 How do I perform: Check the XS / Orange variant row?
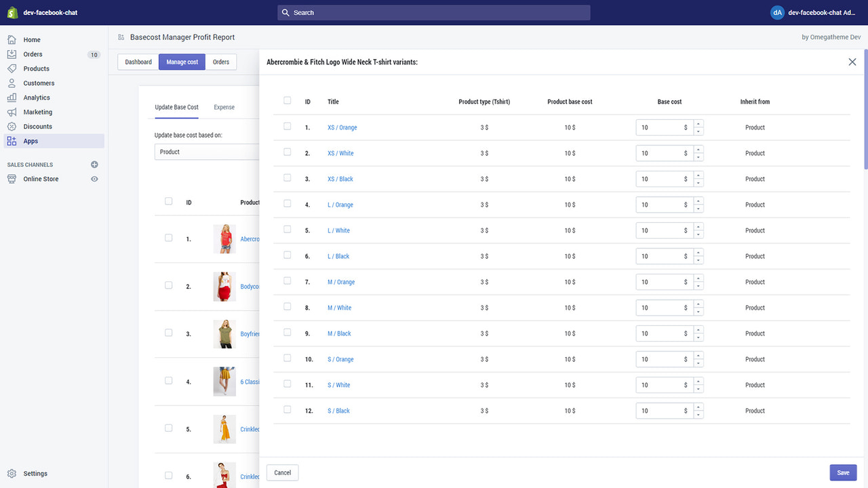287,125
